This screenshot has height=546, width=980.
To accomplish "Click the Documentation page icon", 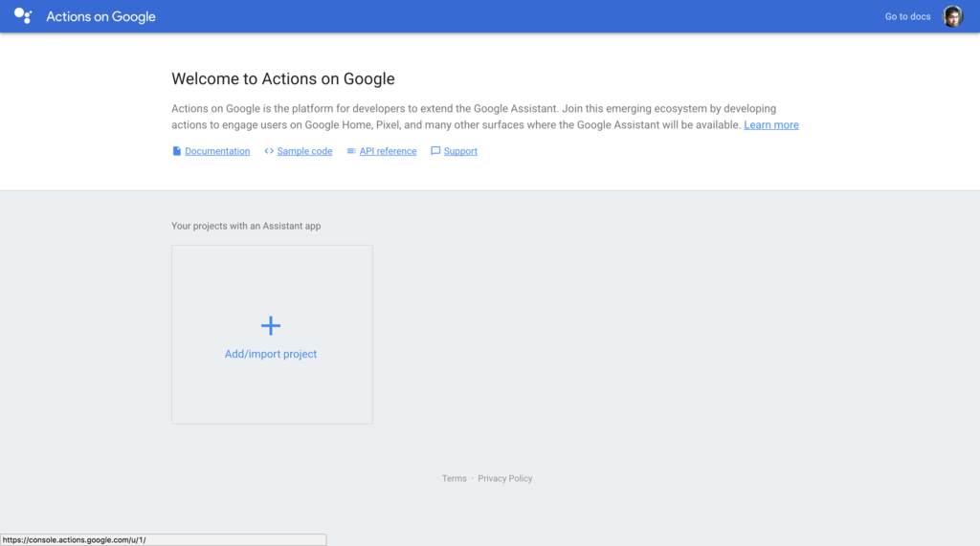I will click(x=177, y=151).
